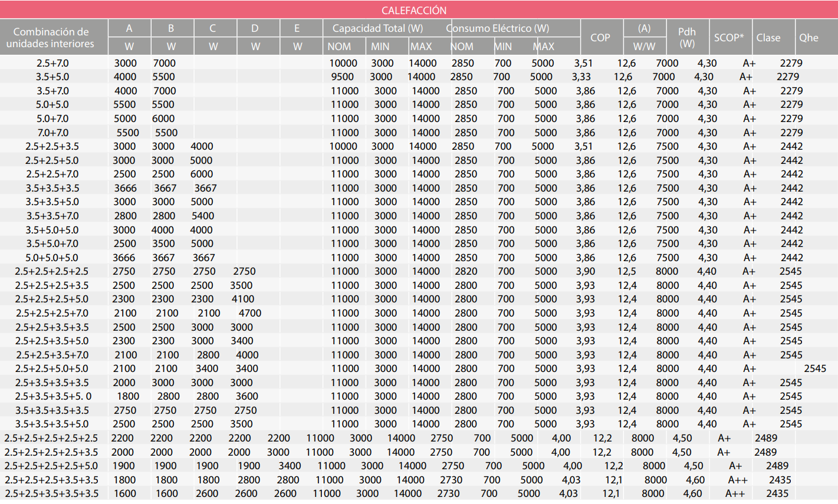Select the row label 2.5+2.5+3.5+3.5
This screenshot has width=838, height=504.
[x=52, y=327]
